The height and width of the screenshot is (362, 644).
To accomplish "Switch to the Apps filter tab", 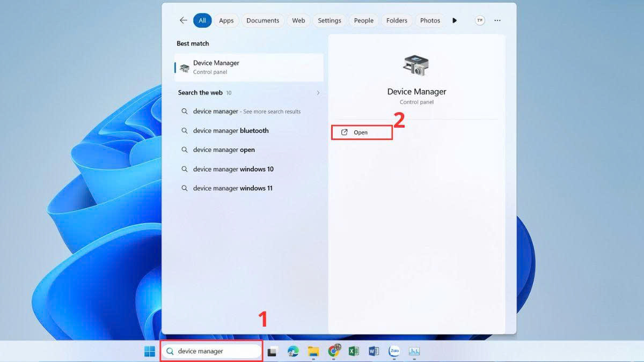I will point(226,20).
